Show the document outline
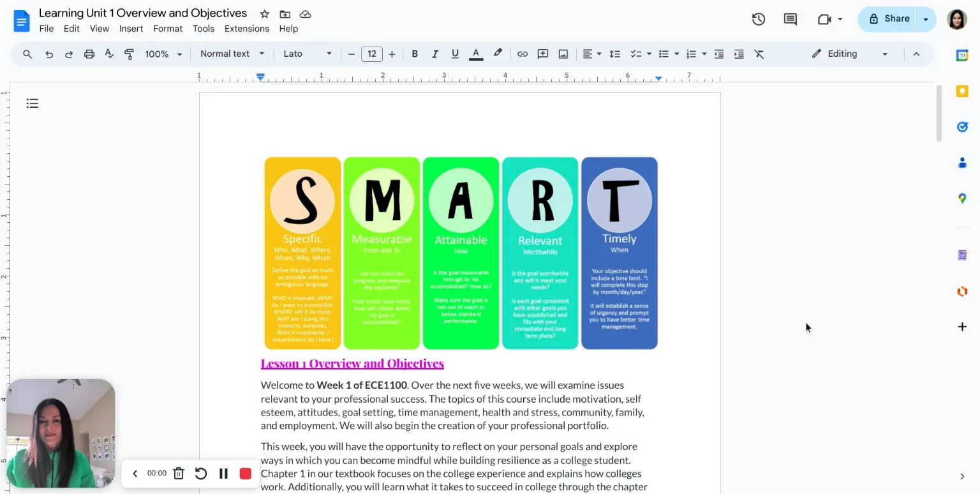Image resolution: width=980 pixels, height=494 pixels. 33,103
